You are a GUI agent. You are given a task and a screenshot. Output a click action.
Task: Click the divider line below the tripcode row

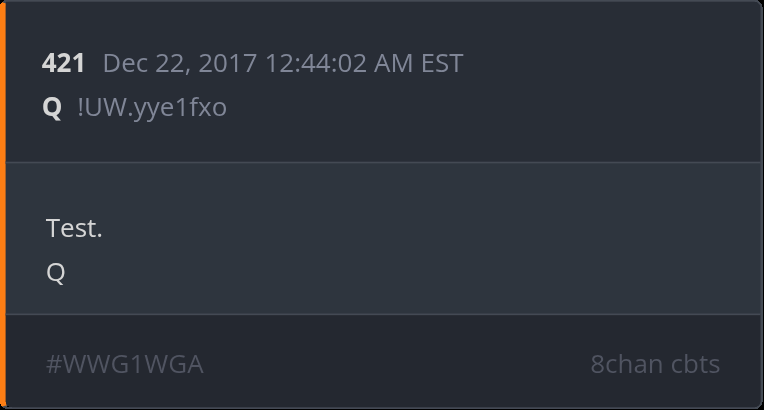click(384, 162)
